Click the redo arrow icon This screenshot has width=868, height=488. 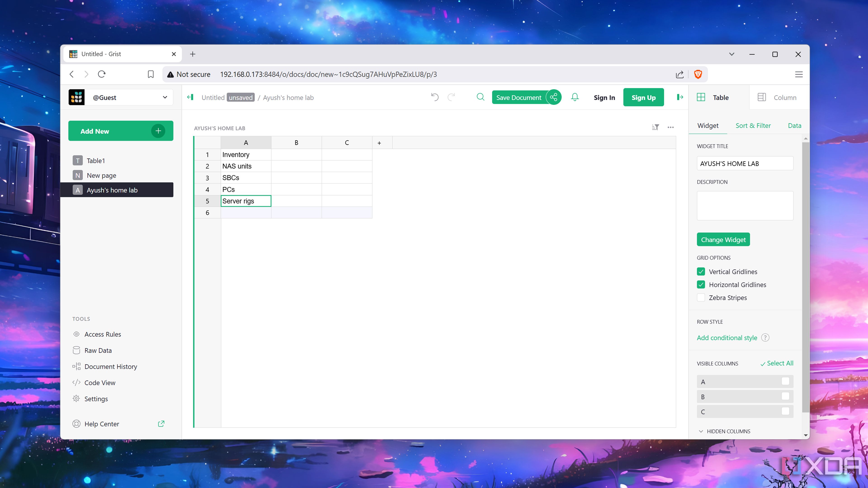pyautogui.click(x=452, y=97)
